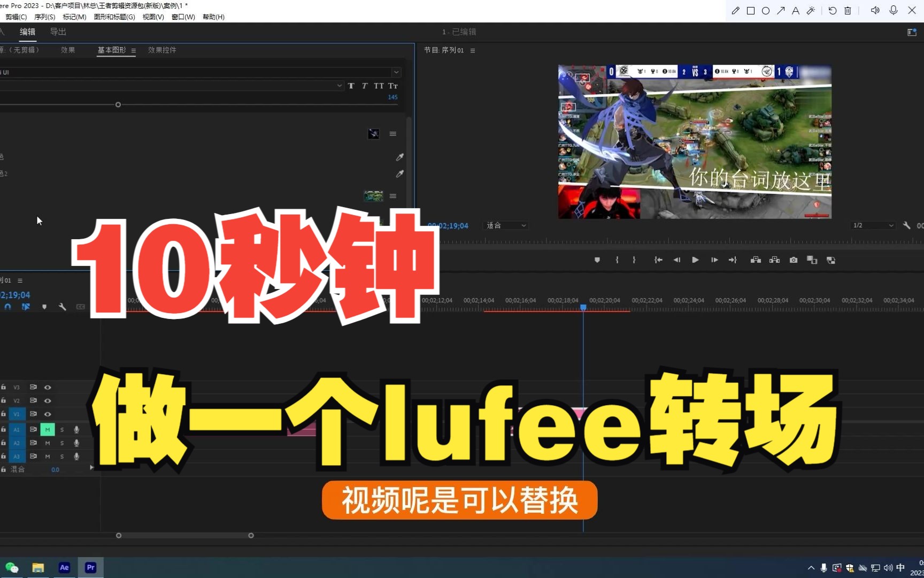Target track A2 header
This screenshot has width=924, height=578.
17,443
